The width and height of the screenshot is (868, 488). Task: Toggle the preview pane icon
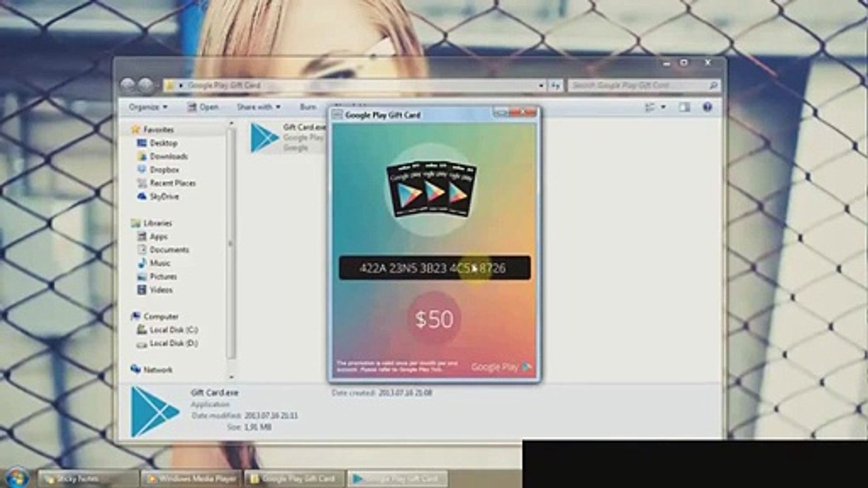[684, 107]
